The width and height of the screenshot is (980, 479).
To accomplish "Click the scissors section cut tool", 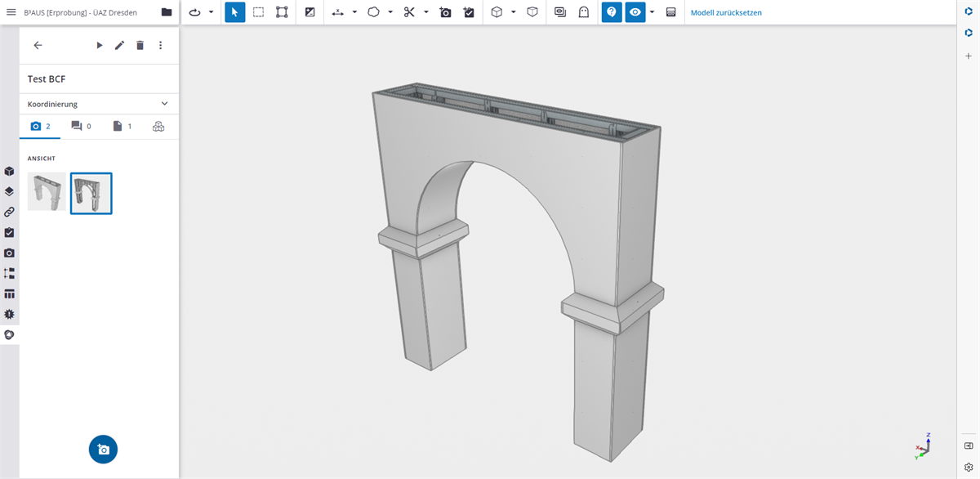I will [x=409, y=12].
